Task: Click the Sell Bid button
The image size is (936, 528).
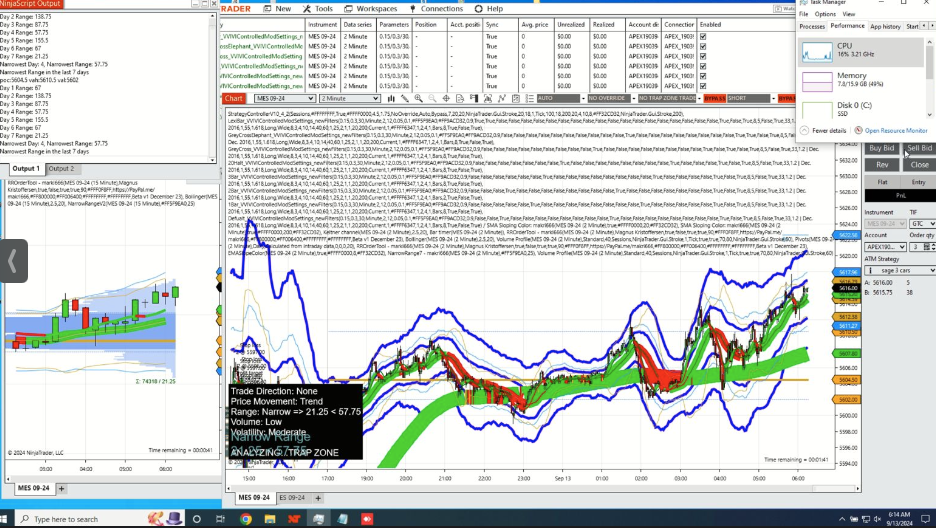Action: [x=919, y=148]
